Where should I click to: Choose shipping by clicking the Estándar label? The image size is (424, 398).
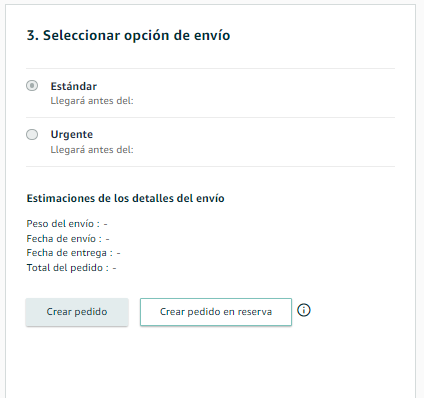click(x=74, y=86)
